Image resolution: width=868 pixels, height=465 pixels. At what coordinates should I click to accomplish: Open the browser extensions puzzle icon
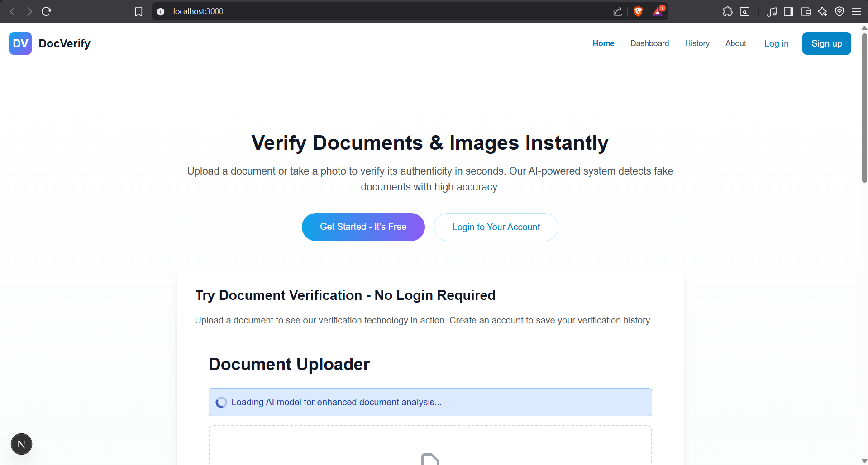tap(728, 11)
